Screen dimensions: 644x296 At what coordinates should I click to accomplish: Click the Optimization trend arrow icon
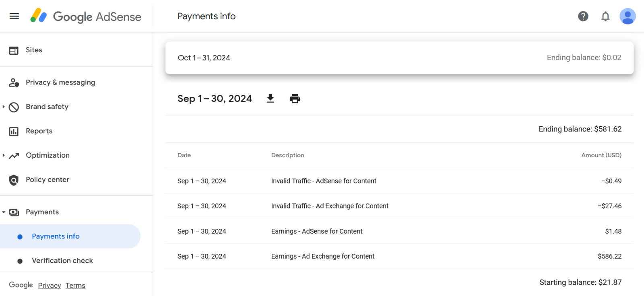tap(14, 156)
